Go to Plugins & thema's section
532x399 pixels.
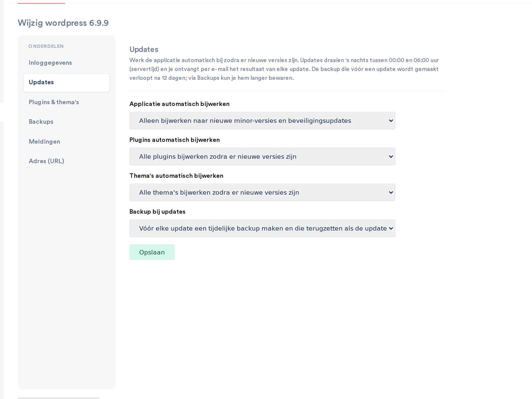click(66, 102)
